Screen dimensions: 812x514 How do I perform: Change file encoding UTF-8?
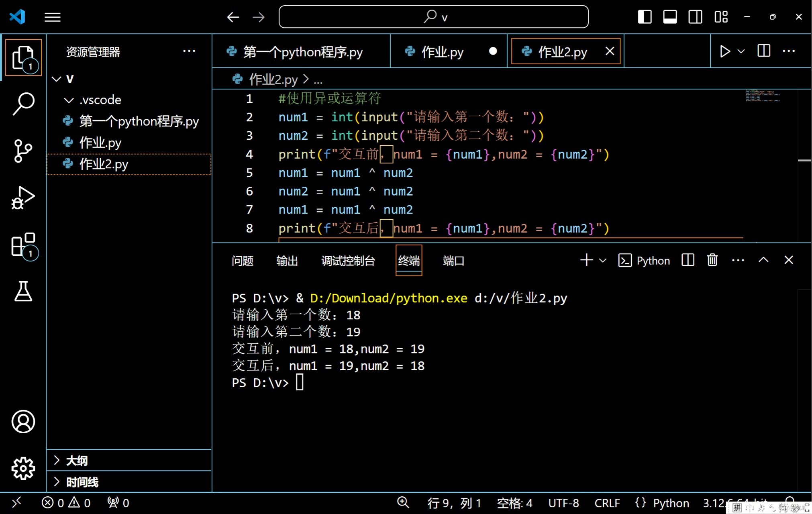563,503
